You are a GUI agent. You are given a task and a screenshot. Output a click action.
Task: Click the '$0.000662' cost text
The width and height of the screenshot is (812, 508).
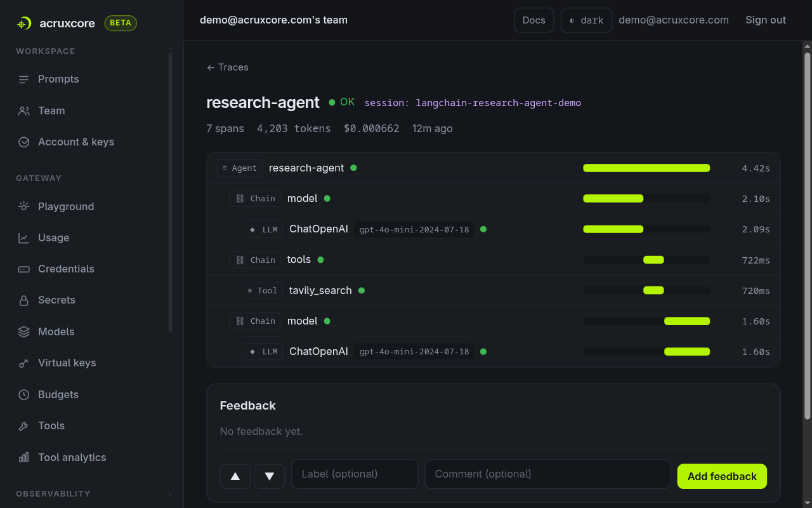[372, 128]
